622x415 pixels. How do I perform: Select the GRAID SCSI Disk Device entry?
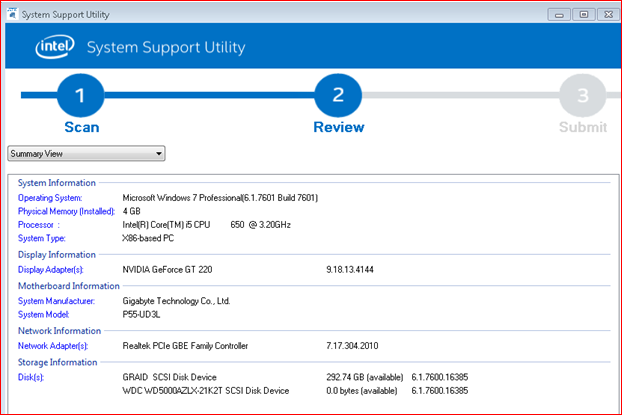pyautogui.click(x=169, y=377)
